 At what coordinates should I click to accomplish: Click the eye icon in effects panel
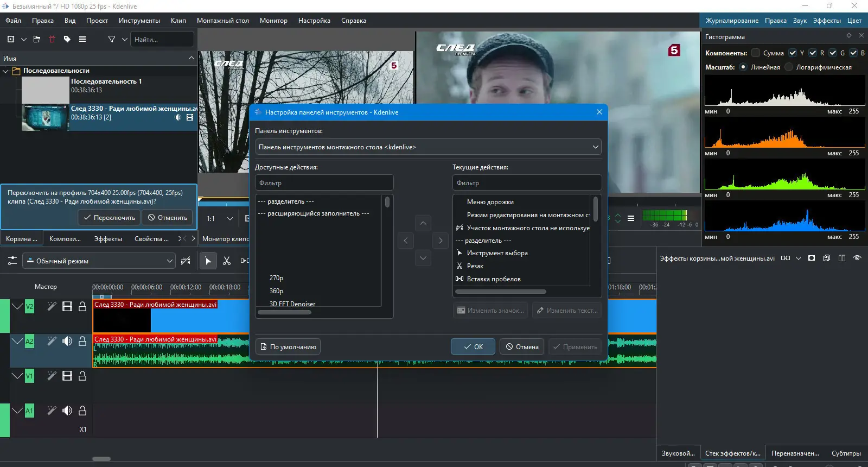(857, 258)
